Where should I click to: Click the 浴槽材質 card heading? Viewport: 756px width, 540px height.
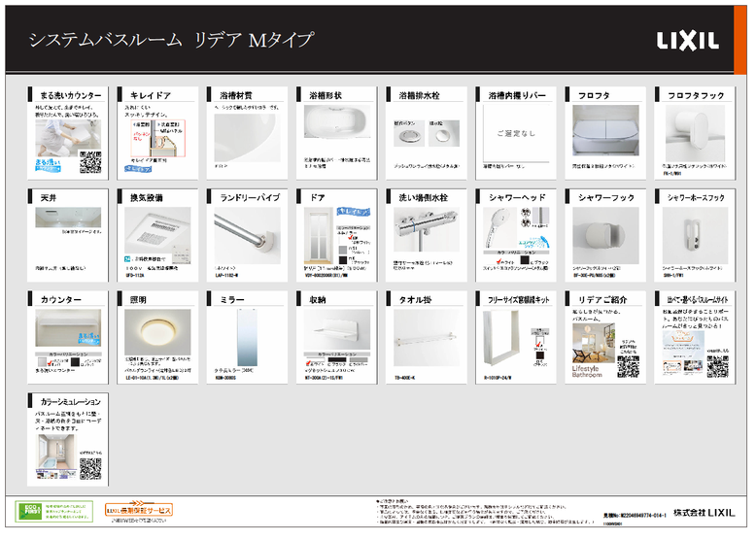(236, 96)
